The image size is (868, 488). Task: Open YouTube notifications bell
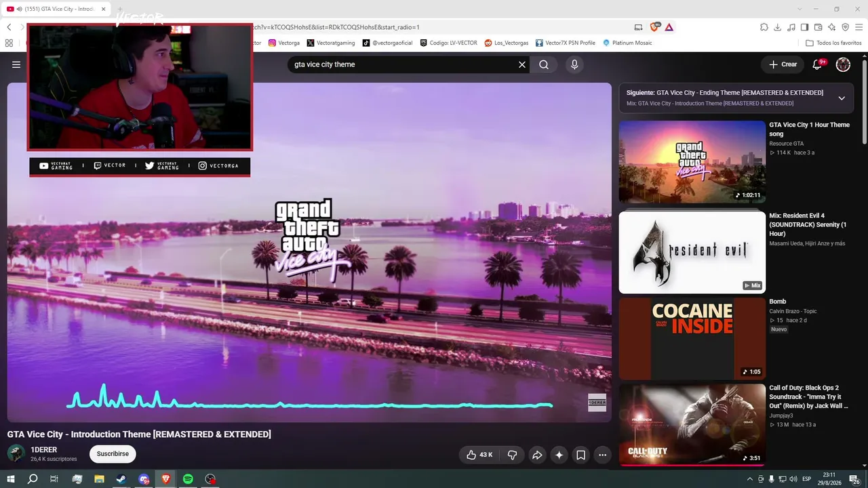pyautogui.click(x=817, y=64)
